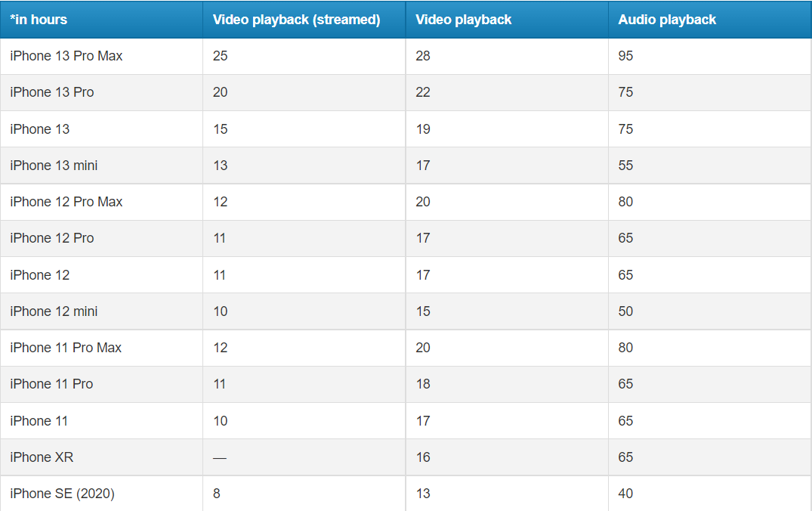
Task: Click the iPhone 12 Pro Max label
Action: (66, 202)
